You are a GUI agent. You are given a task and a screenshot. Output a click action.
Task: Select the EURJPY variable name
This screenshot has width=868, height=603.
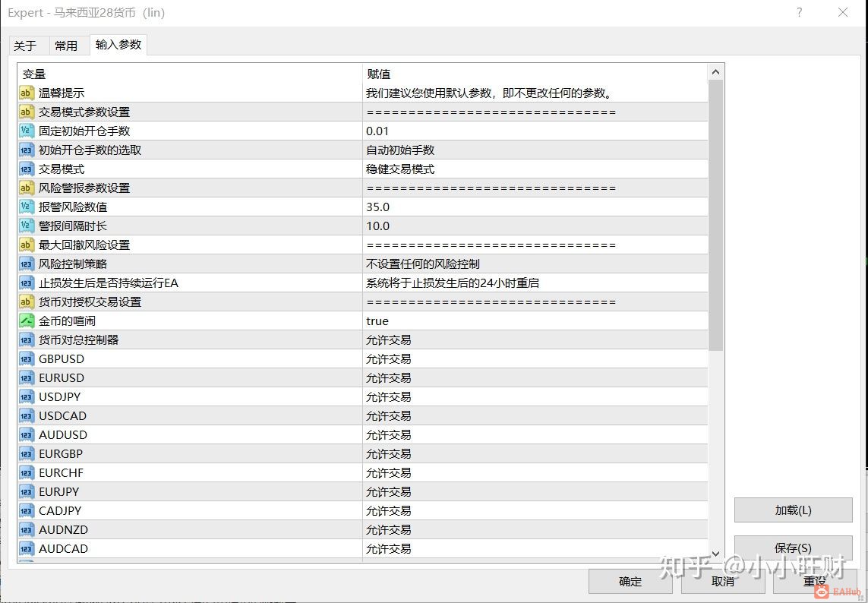coord(58,491)
